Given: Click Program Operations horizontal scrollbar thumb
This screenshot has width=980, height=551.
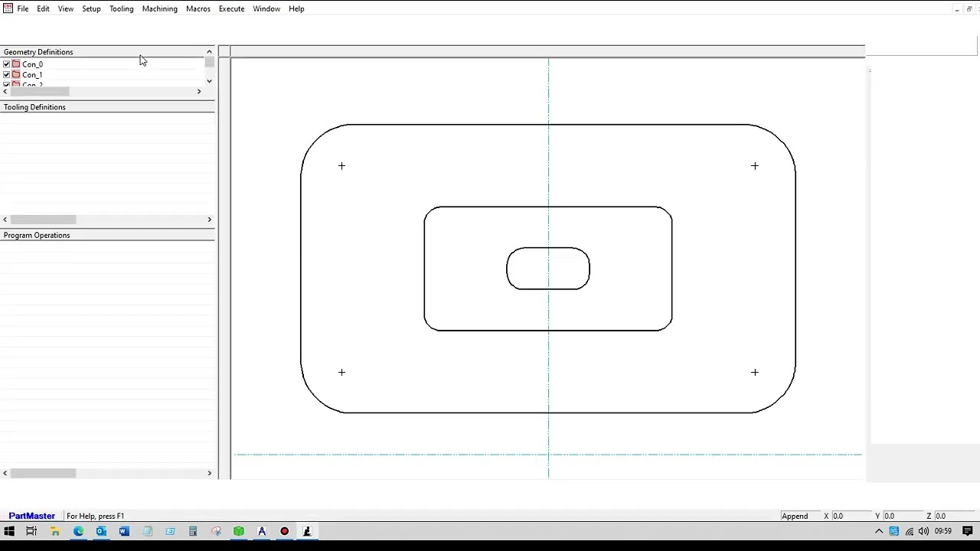Looking at the screenshot, I should [x=43, y=473].
